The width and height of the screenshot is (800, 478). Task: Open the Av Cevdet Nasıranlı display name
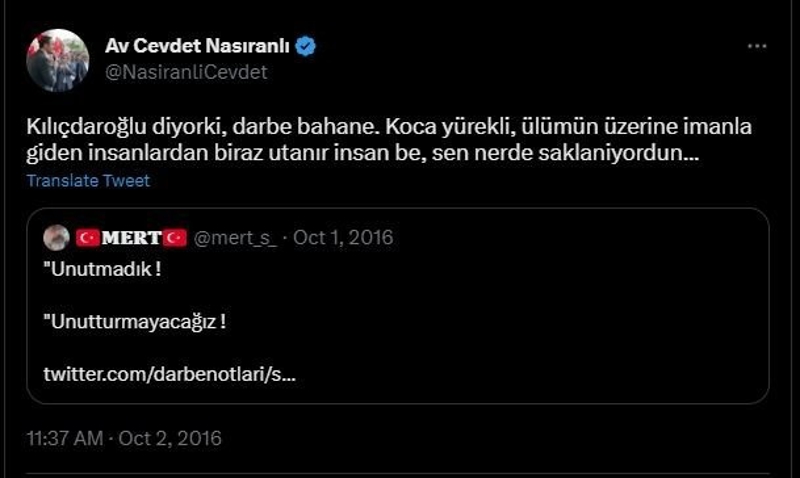click(x=199, y=46)
